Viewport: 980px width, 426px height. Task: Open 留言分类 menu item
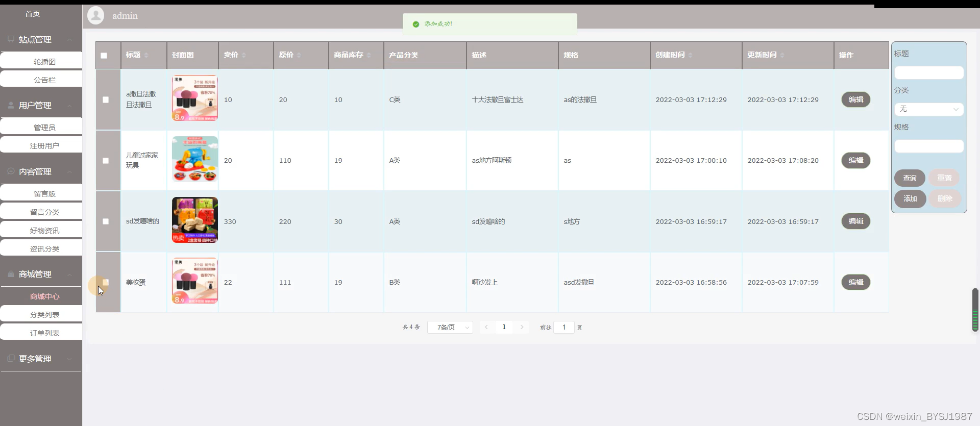(41, 212)
